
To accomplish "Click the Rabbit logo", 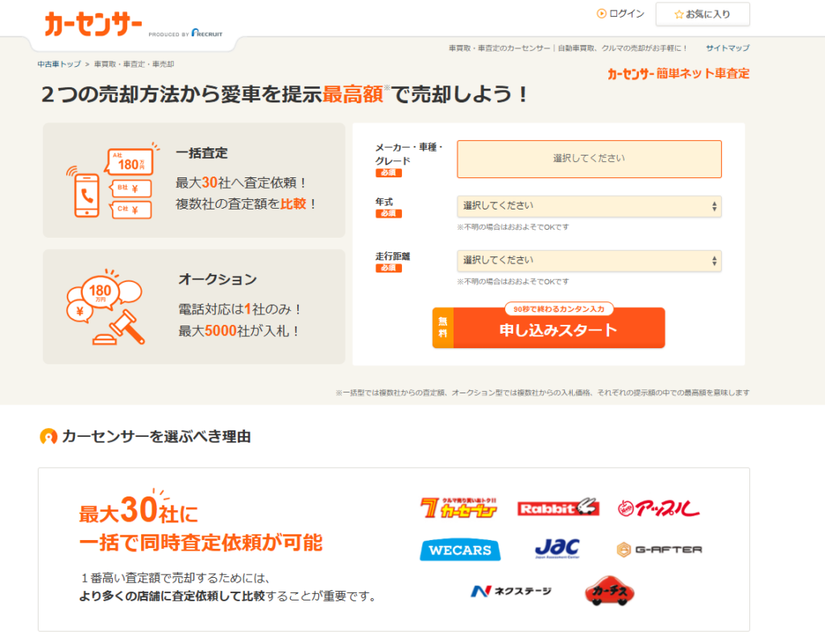I will click(558, 508).
